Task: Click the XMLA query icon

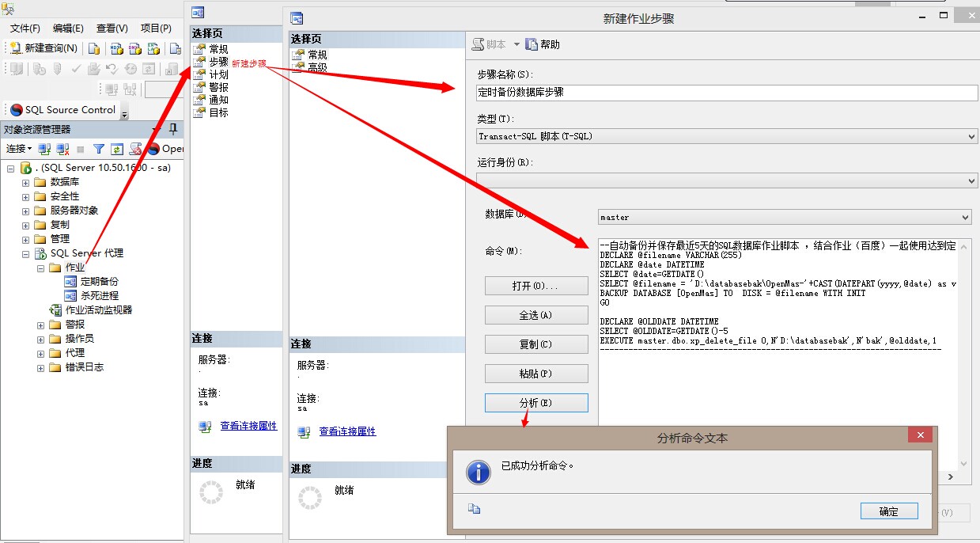Action: click(x=153, y=48)
